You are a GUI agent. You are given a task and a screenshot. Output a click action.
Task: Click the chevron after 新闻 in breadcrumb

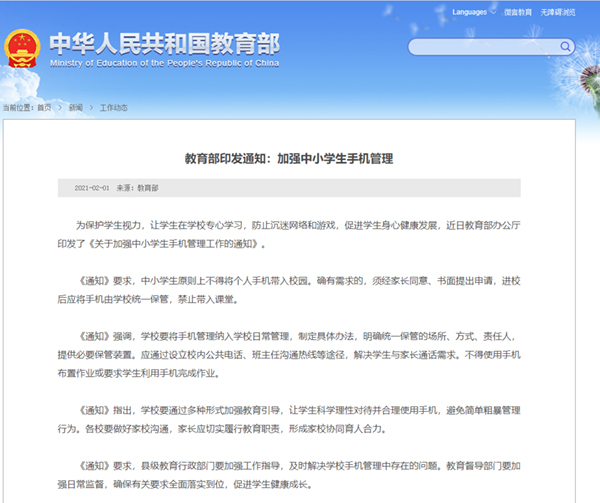91,107
